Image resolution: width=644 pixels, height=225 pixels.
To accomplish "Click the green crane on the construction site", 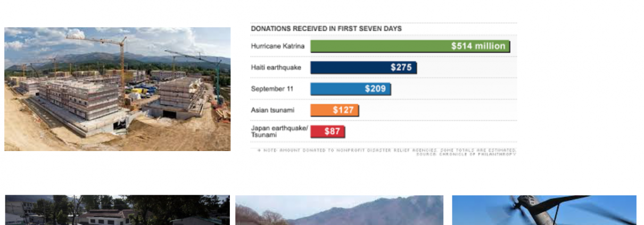I will click(x=218, y=80).
